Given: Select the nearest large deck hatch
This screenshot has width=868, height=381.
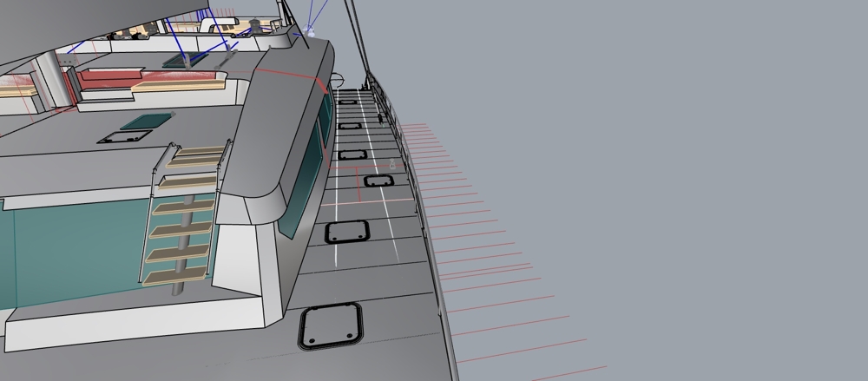Looking at the screenshot, I should pyautogui.click(x=331, y=325).
